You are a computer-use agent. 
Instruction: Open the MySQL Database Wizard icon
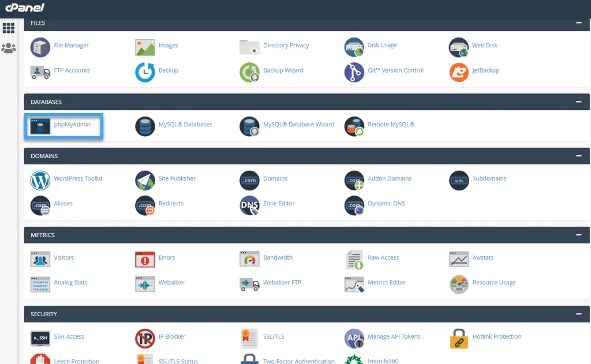pyautogui.click(x=249, y=126)
